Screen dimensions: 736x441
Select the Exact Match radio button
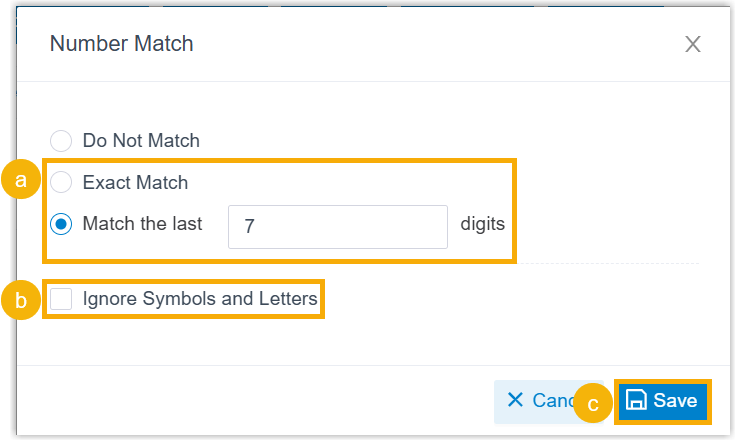pyautogui.click(x=61, y=182)
